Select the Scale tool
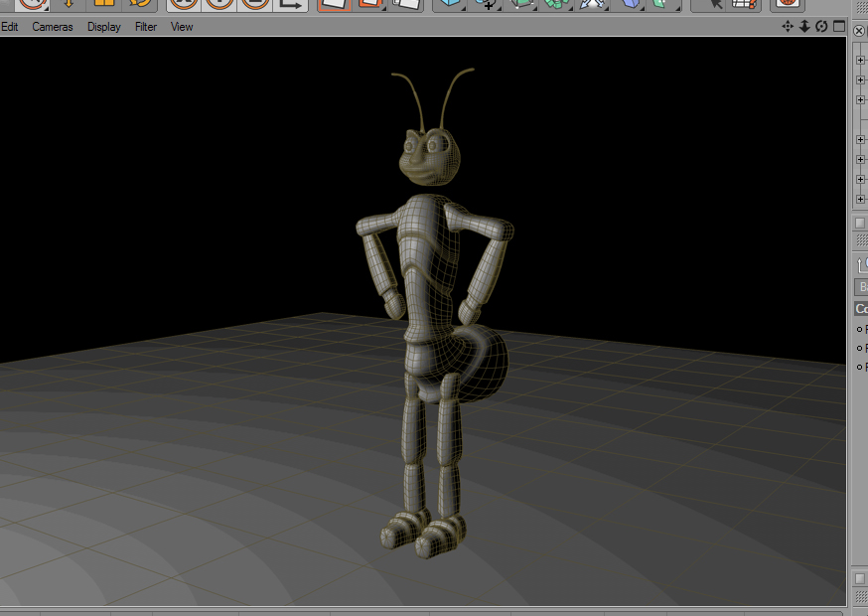The height and width of the screenshot is (616, 868). tap(103, 4)
